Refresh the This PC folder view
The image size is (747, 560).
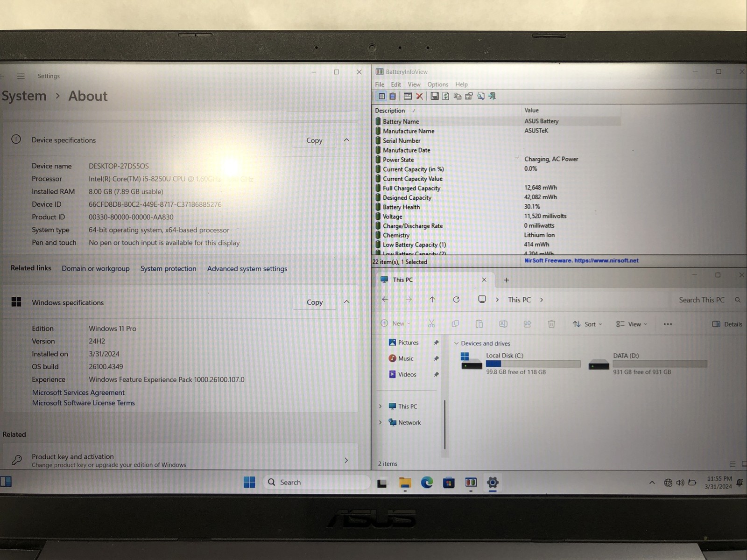pyautogui.click(x=456, y=300)
